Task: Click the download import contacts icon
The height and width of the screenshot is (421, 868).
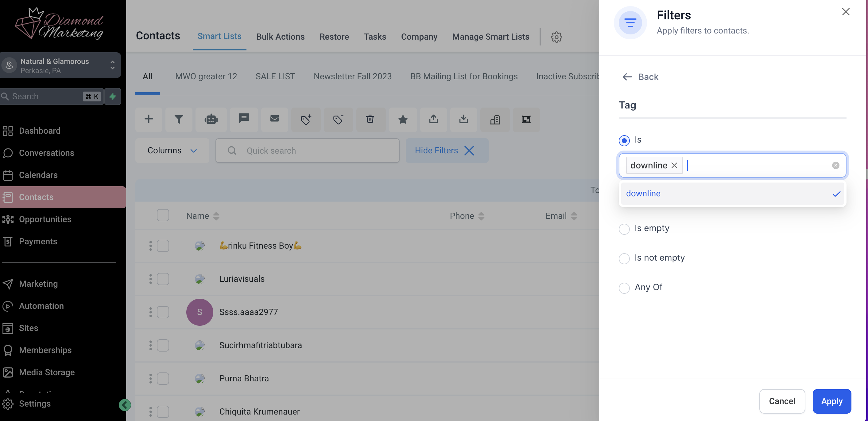Action: pos(463,120)
